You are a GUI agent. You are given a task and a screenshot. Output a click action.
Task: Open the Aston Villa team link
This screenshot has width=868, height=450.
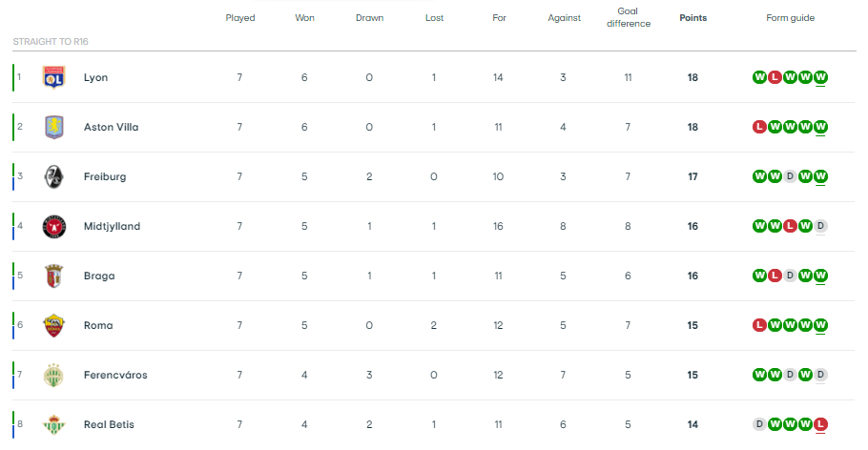click(x=111, y=127)
